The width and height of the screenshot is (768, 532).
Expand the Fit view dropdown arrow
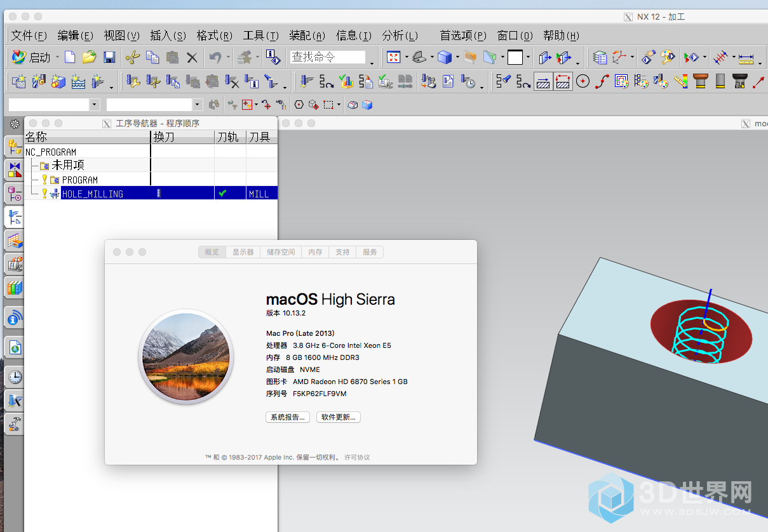[x=407, y=57]
